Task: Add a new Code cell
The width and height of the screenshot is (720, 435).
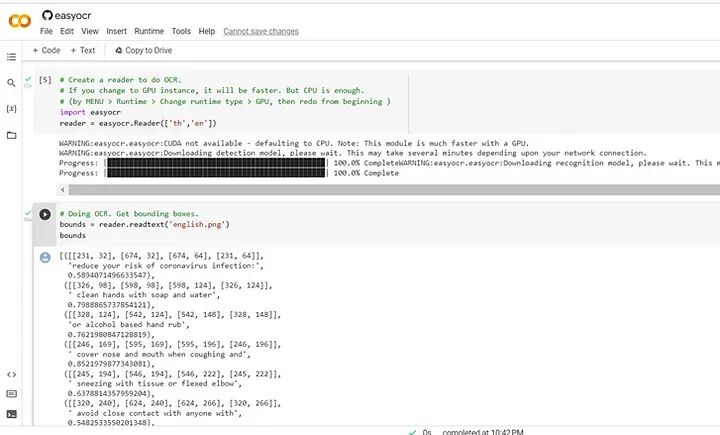Action: pos(46,51)
